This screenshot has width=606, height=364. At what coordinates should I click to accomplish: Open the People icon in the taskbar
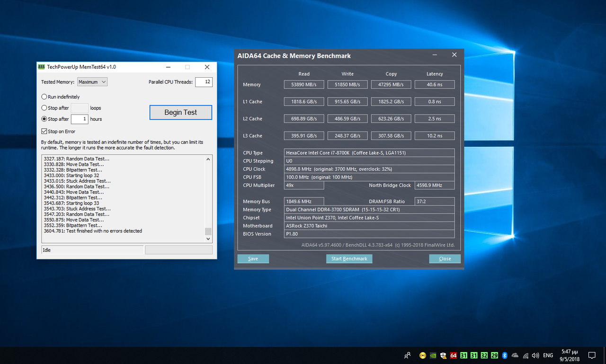(408, 355)
